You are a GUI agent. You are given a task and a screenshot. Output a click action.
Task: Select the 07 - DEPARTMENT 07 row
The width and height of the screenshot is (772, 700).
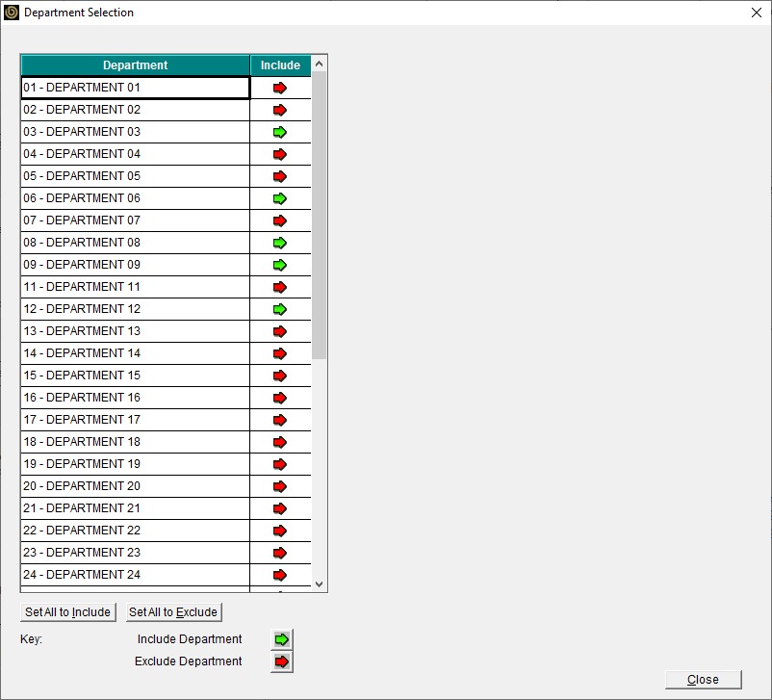click(x=136, y=220)
